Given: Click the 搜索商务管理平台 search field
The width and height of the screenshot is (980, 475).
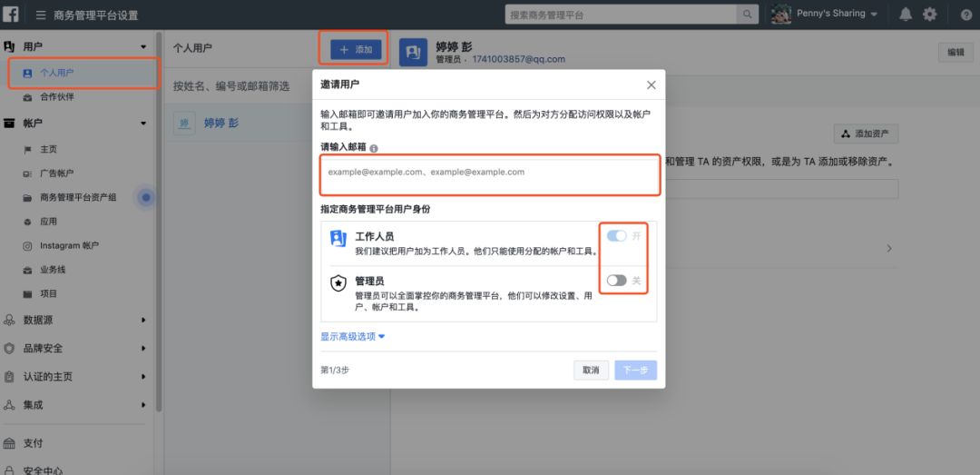Looking at the screenshot, I should [621, 15].
